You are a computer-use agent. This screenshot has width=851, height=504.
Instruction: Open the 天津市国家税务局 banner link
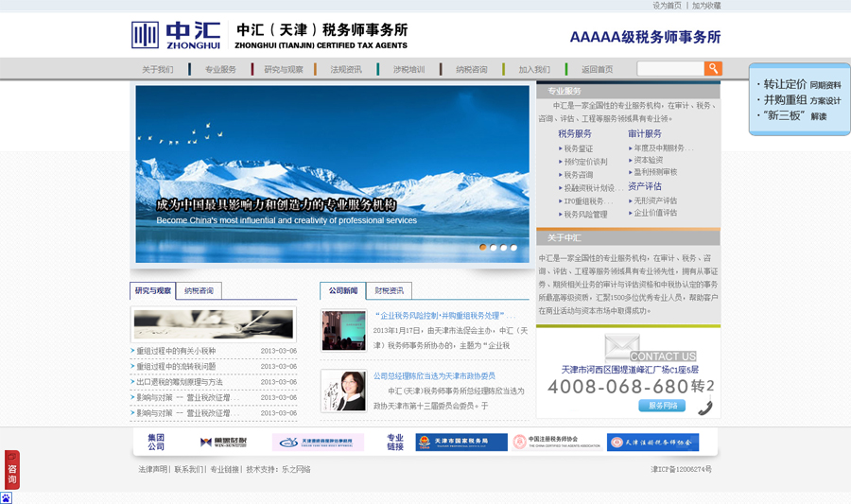461,443
